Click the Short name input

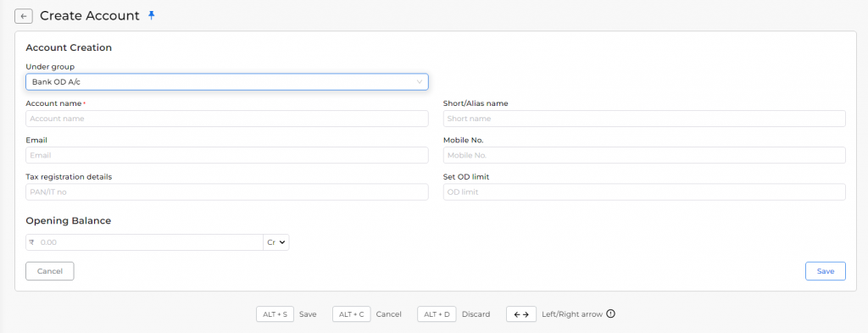644,119
